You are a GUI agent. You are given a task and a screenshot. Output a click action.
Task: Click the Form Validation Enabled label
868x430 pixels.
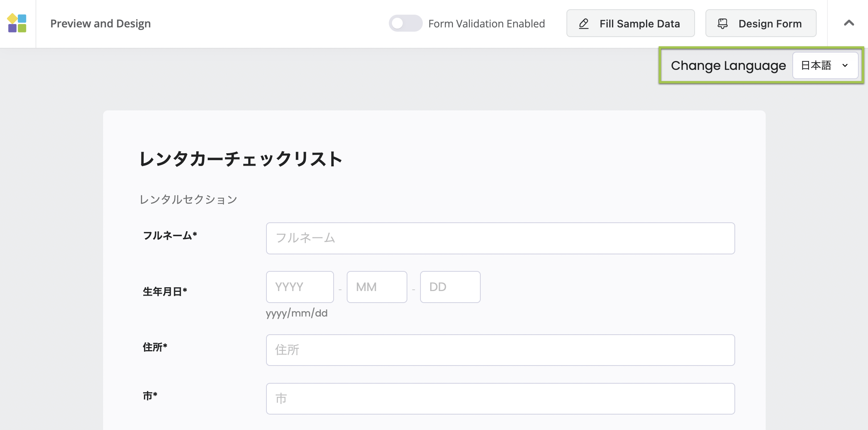click(487, 24)
